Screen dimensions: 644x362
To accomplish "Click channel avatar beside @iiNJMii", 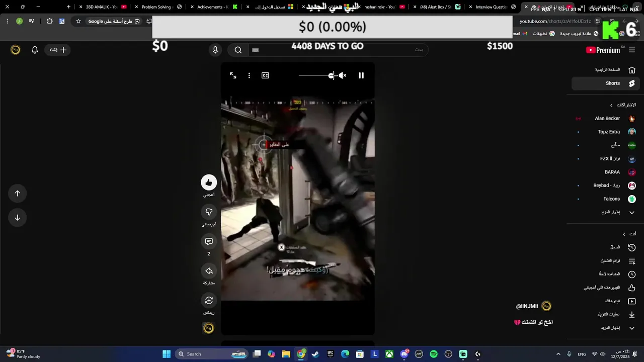I will (546, 306).
